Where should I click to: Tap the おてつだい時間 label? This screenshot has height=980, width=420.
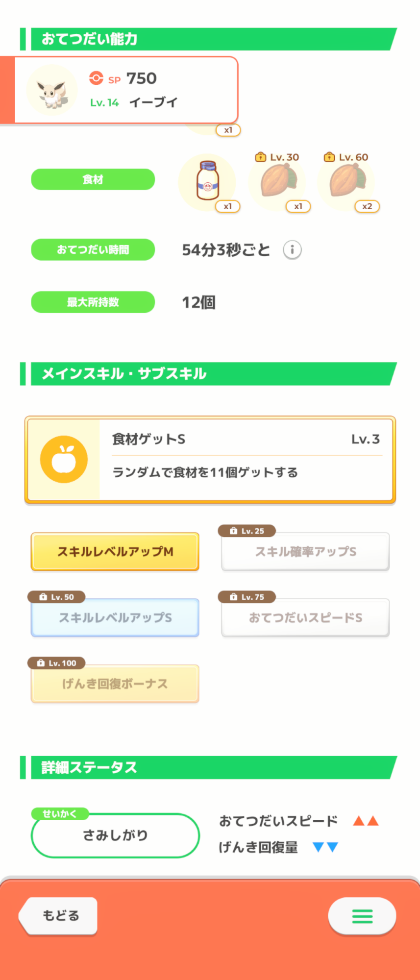93,250
